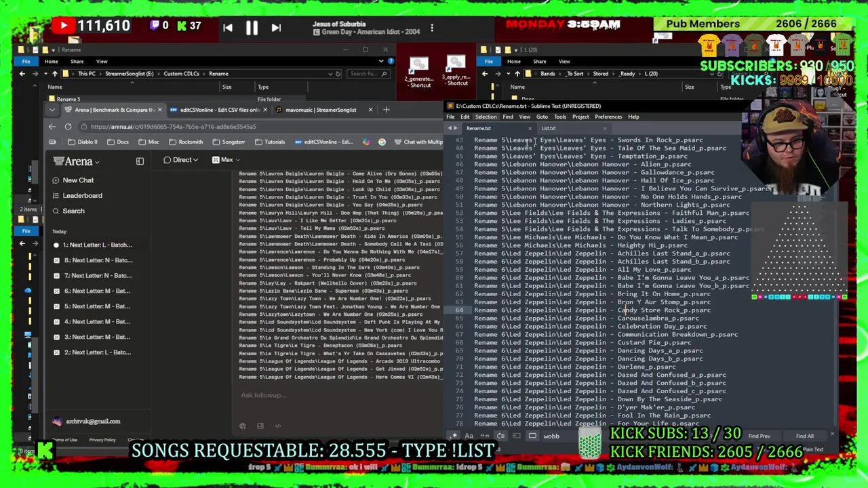Open address history dropdown in Rename Explorer

pyautogui.click(x=330, y=74)
